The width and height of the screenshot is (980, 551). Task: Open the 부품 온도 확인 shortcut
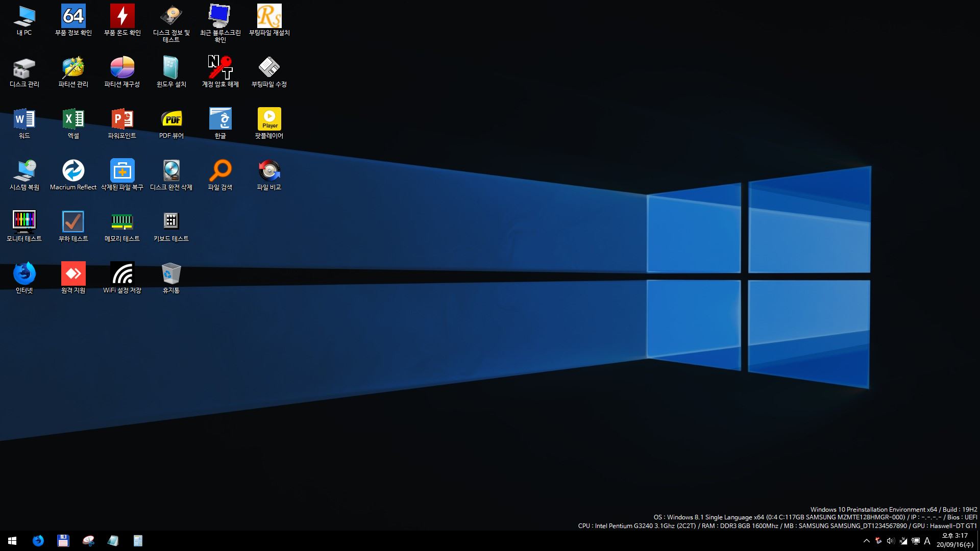(x=122, y=20)
